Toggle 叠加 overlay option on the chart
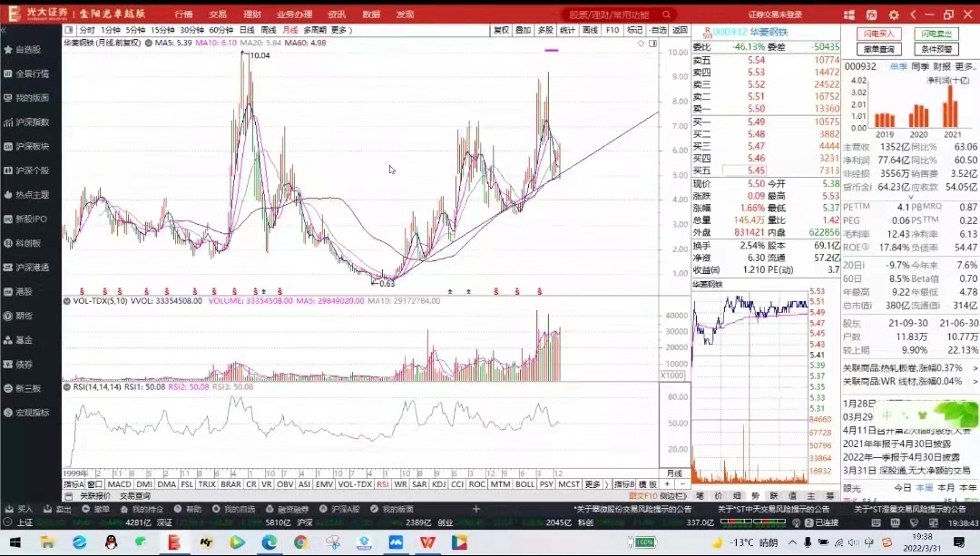The height and width of the screenshot is (556, 980). 523,30
